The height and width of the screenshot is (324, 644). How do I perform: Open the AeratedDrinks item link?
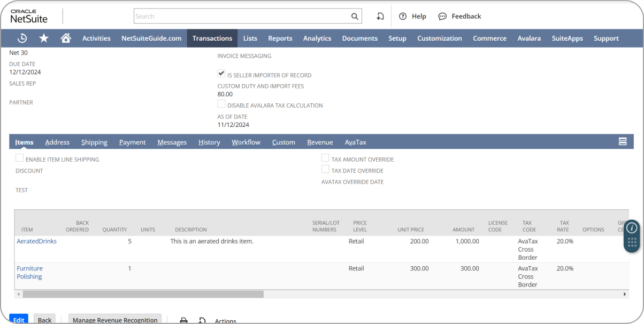tap(36, 241)
